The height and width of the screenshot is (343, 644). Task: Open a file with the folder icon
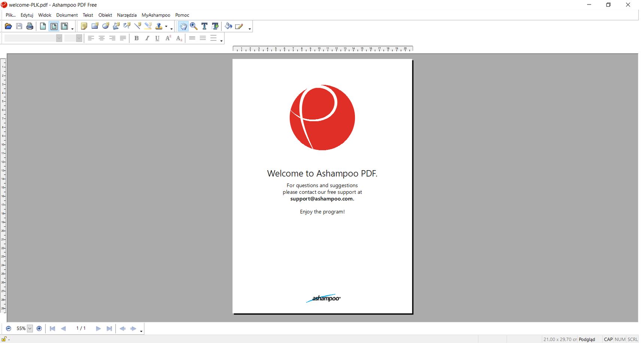point(8,26)
